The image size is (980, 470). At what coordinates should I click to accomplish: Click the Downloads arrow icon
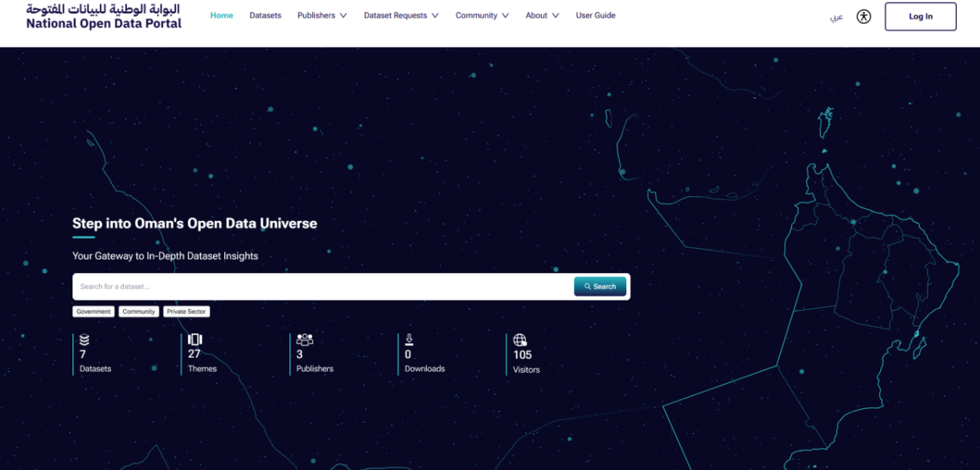click(409, 340)
